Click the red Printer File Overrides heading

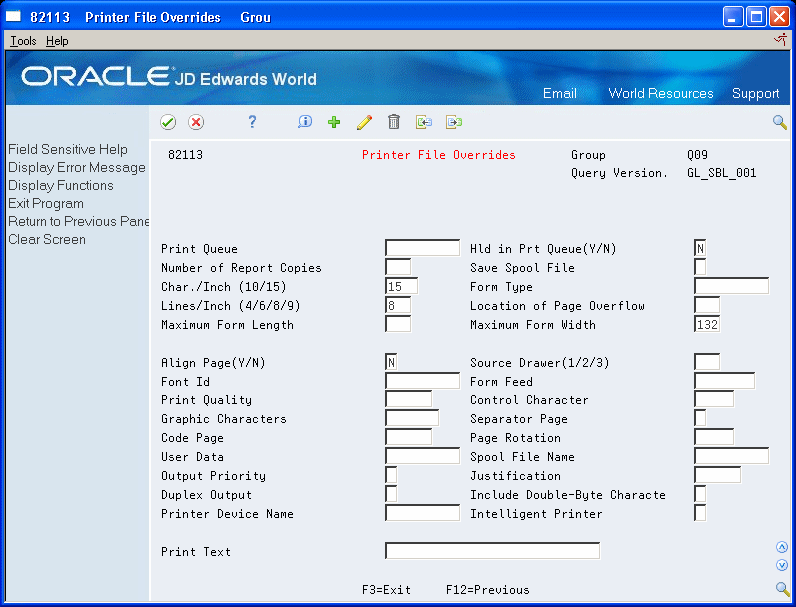[x=439, y=155]
